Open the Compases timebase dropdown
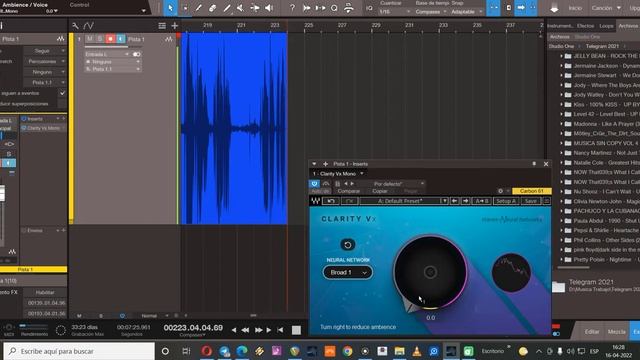The image size is (640, 360). pyautogui.click(x=431, y=12)
